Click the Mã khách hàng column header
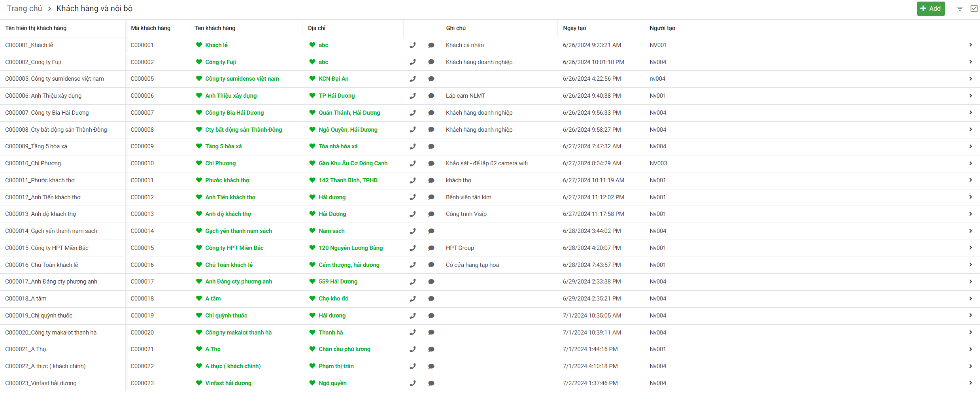Screen dimensions: 980x395 point(151,28)
